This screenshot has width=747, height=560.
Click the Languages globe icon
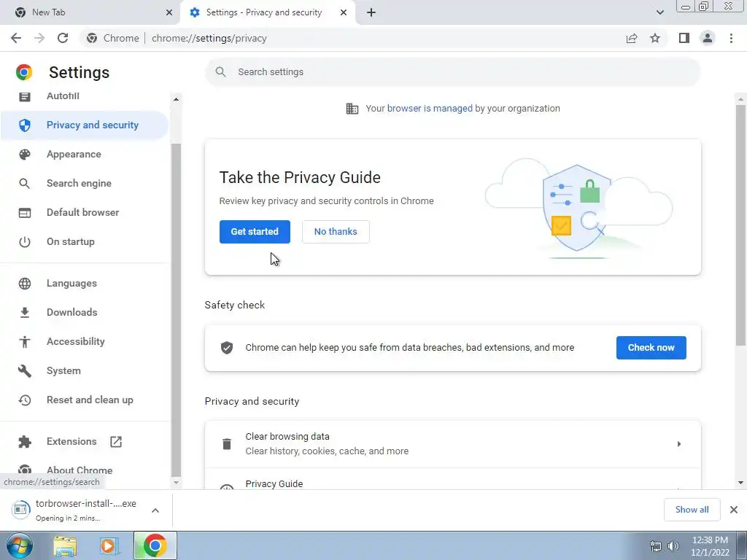coord(24,284)
